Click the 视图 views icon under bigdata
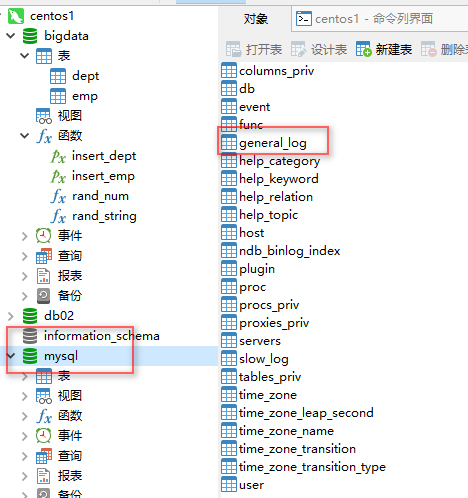Image resolution: width=468 pixels, height=498 pixels. (44, 116)
